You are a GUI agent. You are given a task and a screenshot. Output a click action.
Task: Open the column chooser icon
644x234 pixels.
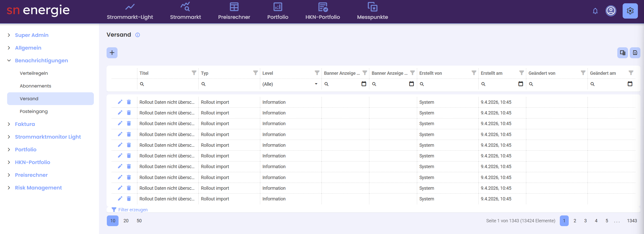click(622, 53)
